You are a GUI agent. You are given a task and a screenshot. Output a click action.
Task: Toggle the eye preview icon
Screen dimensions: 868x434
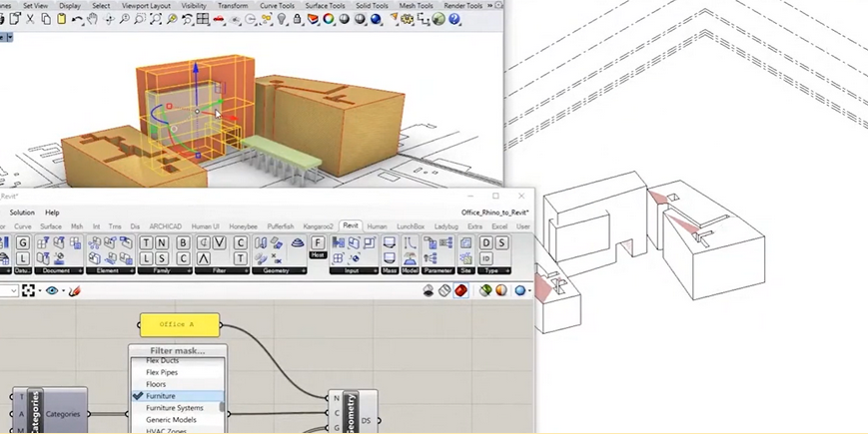coord(52,290)
